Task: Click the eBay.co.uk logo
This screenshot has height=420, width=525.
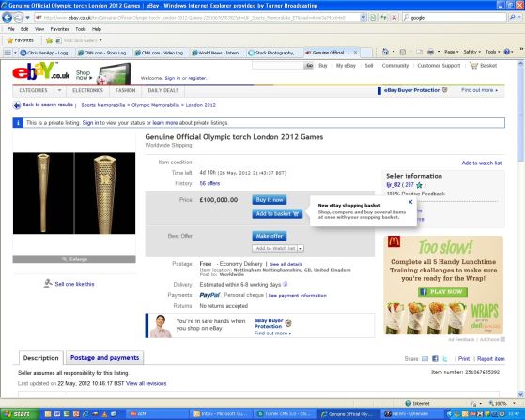Action: tap(40, 71)
